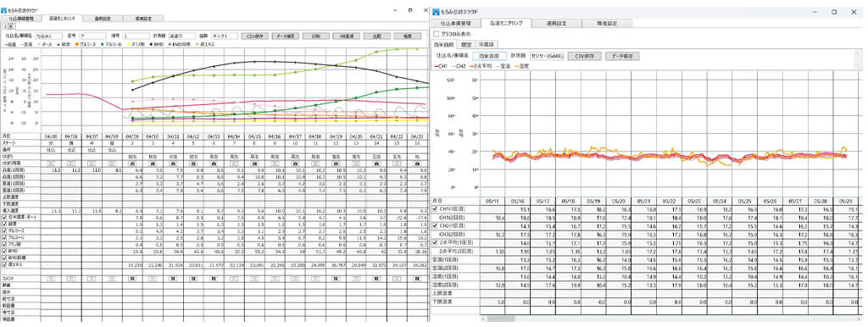Click the 酒米倉庫 name field in the right window
Viewport: 868px width, 327px height.
490,56
